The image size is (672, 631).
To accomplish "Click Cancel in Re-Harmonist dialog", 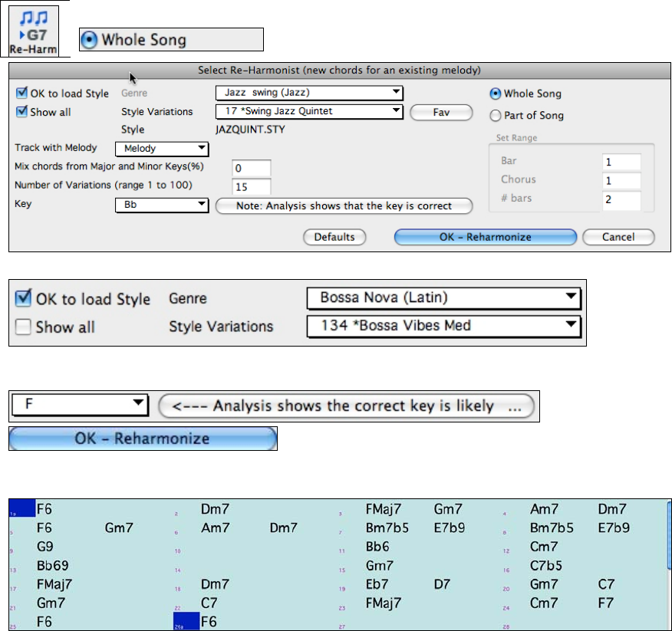I will 618,237.
